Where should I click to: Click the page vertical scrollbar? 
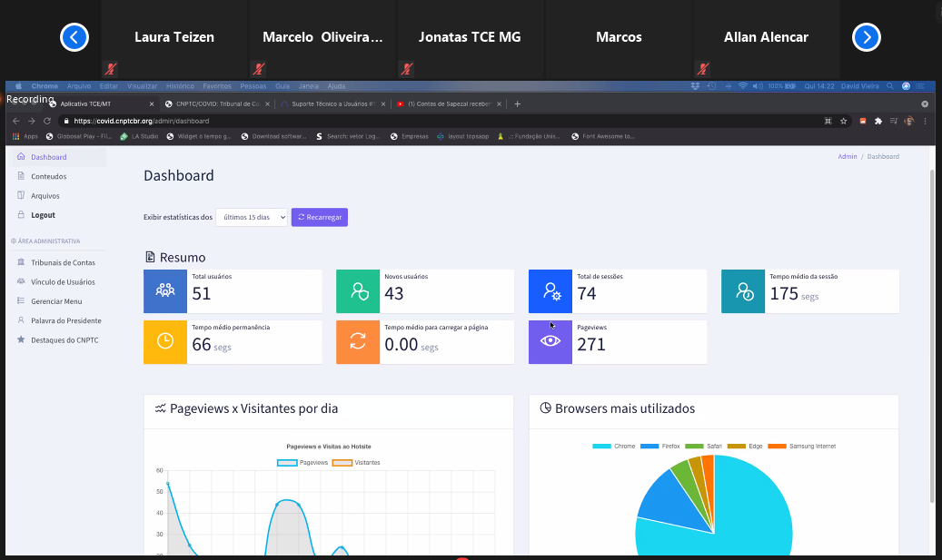[932, 336]
